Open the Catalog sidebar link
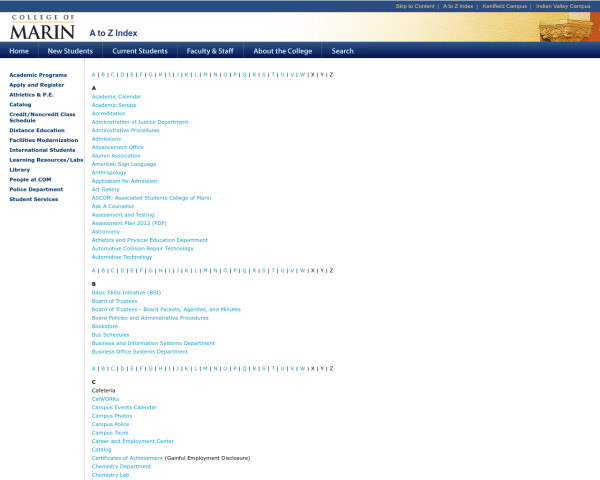 pyautogui.click(x=20, y=104)
